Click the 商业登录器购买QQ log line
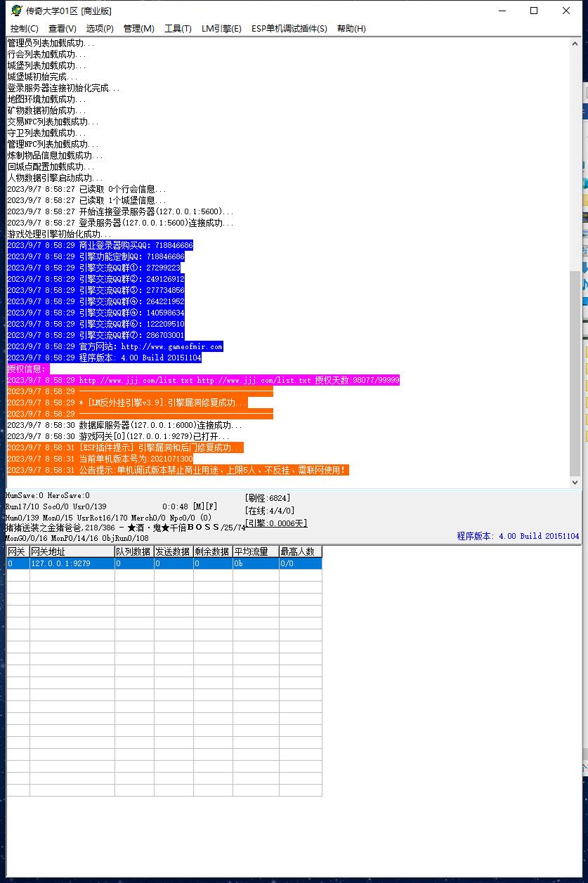588x883 pixels. click(x=100, y=245)
